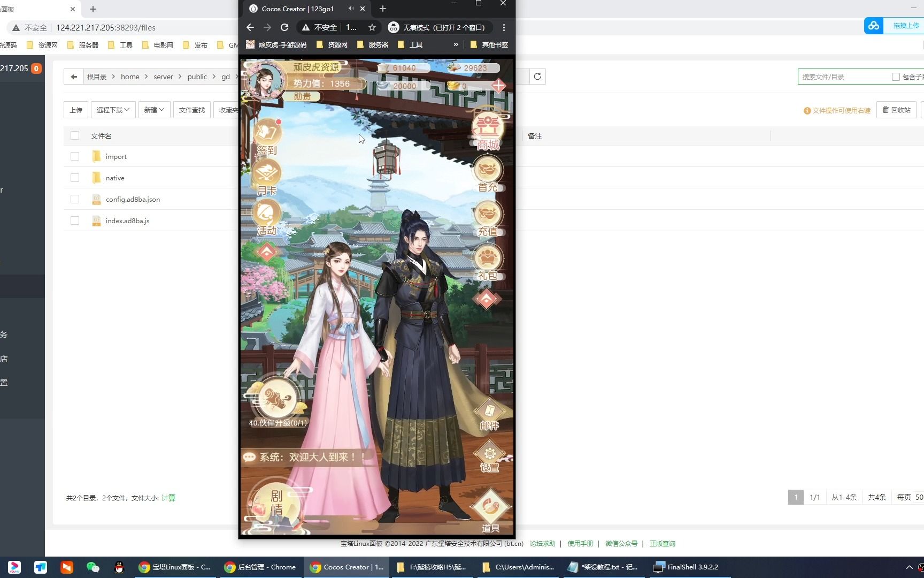The image size is (924, 578).
Task: Open the 顽皮虎-手游源码 bookmark folder
Action: 276,44
